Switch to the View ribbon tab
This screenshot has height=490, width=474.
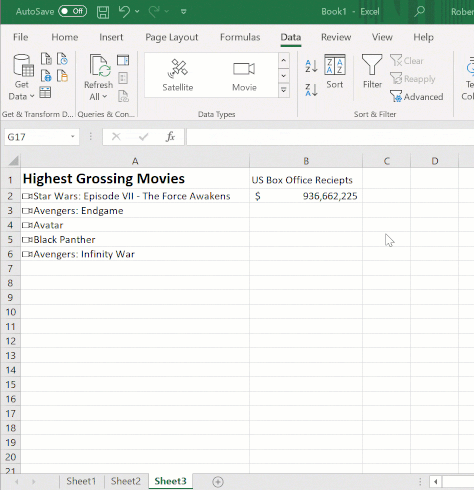click(x=382, y=37)
